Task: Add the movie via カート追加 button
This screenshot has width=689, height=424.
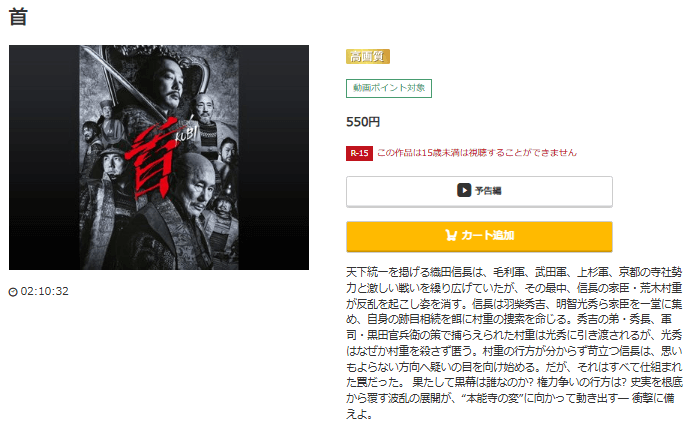Action: (479, 236)
